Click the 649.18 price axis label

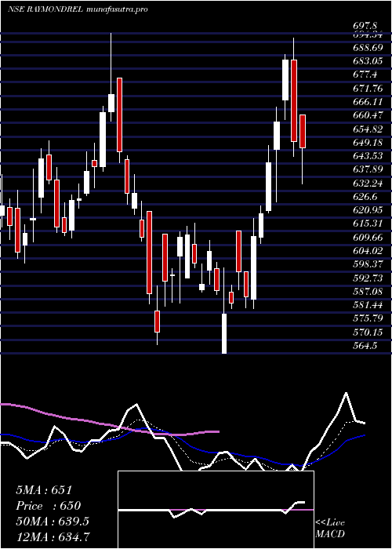point(367,142)
